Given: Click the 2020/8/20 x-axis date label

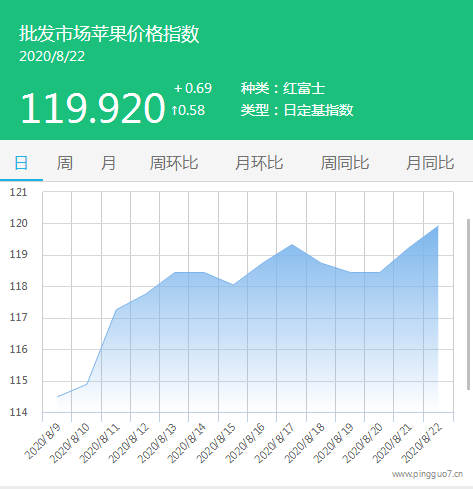Looking at the screenshot, I should (x=363, y=443).
